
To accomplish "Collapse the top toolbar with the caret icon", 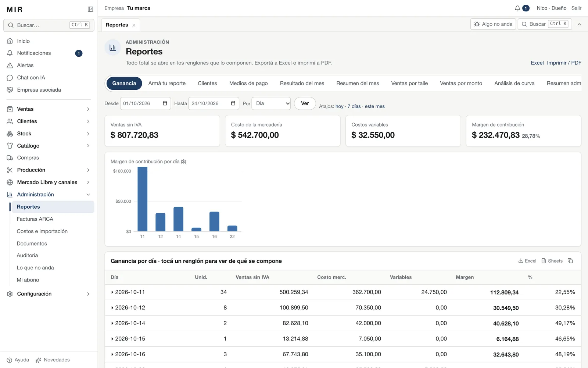I will click(579, 24).
